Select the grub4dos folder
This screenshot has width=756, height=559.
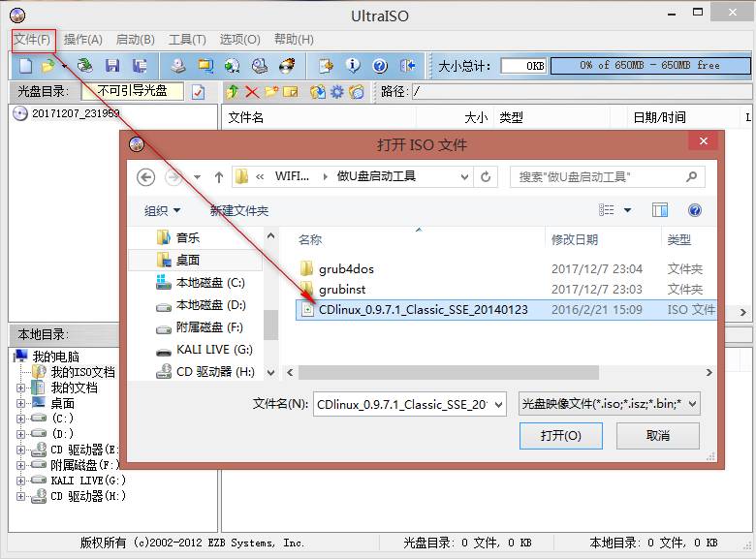click(x=346, y=269)
